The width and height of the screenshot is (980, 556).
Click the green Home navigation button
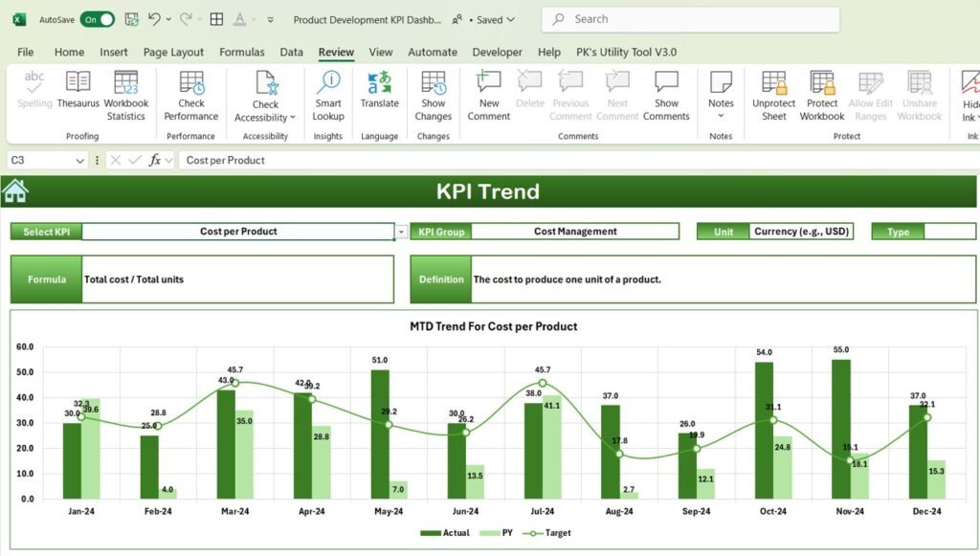click(13, 191)
